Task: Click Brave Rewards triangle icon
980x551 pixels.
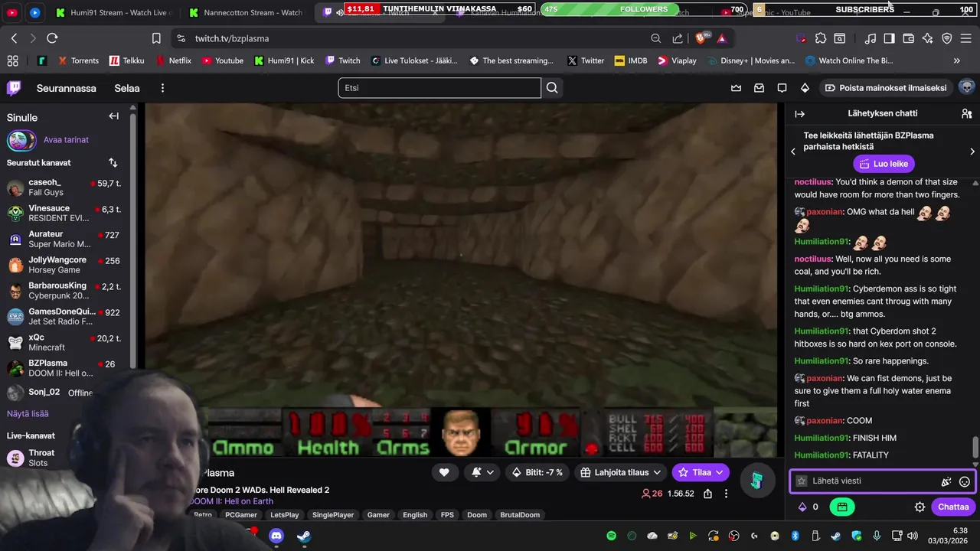Action: coord(721,38)
